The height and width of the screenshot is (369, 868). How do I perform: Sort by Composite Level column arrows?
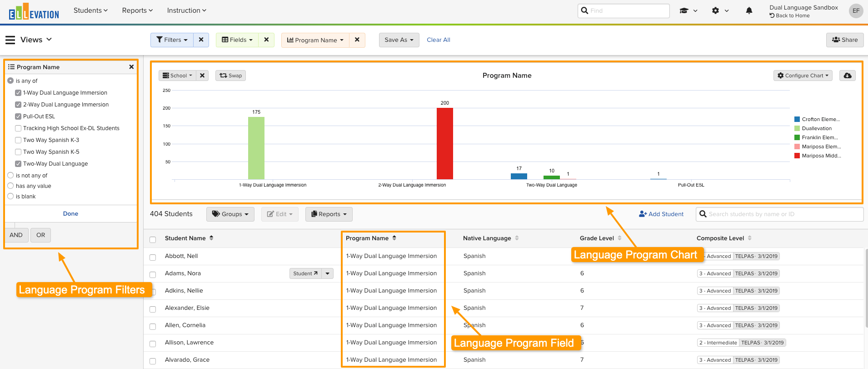click(x=749, y=238)
